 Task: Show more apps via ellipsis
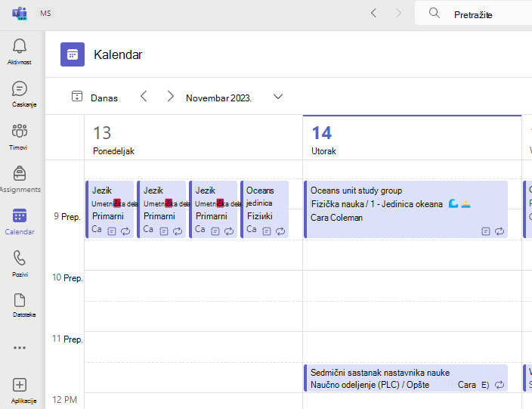point(20,348)
